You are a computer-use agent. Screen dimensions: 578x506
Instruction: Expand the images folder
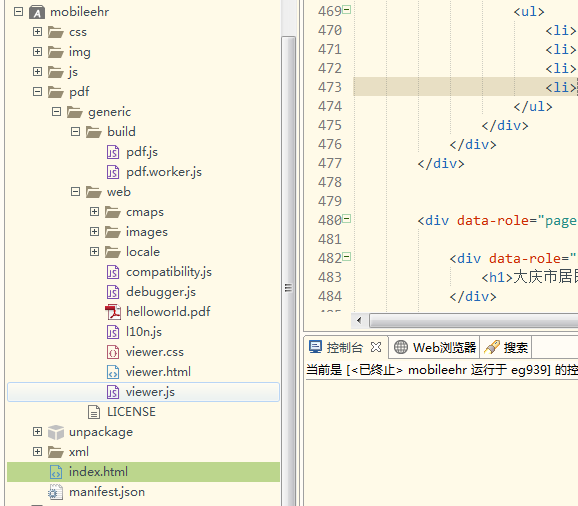94,231
